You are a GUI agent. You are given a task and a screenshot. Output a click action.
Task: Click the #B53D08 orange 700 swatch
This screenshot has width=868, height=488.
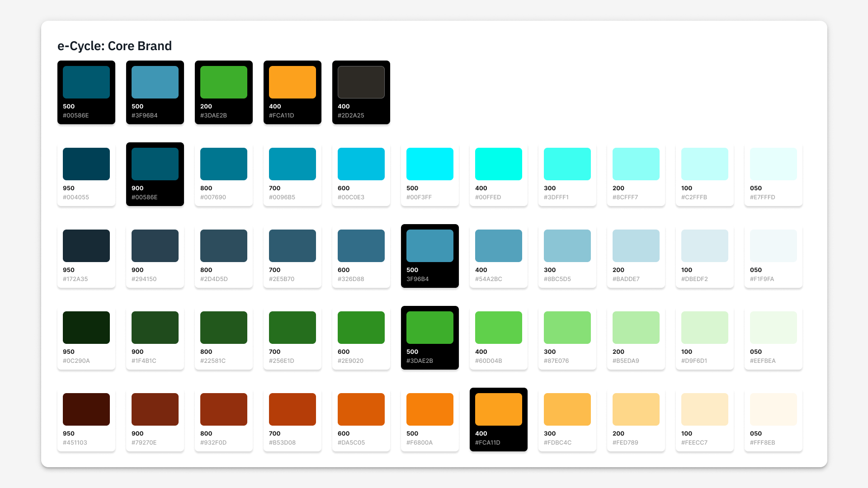pyautogui.click(x=292, y=409)
